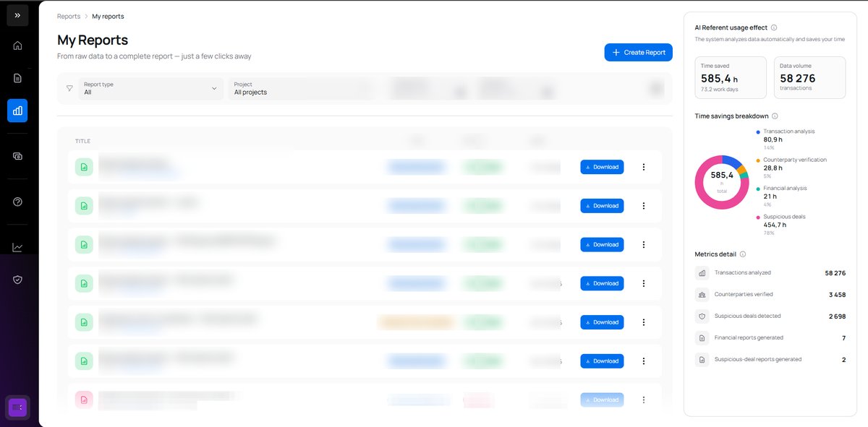Click the donut chart center showing 585,4 total
This screenshot has width=868, height=427.
[x=722, y=182]
